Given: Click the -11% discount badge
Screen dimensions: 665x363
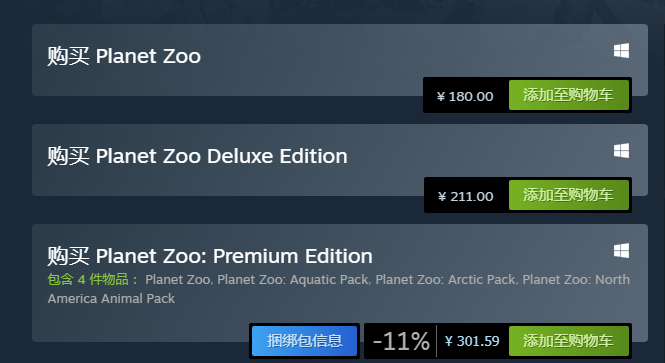Looking at the screenshot, I should click(x=401, y=341).
